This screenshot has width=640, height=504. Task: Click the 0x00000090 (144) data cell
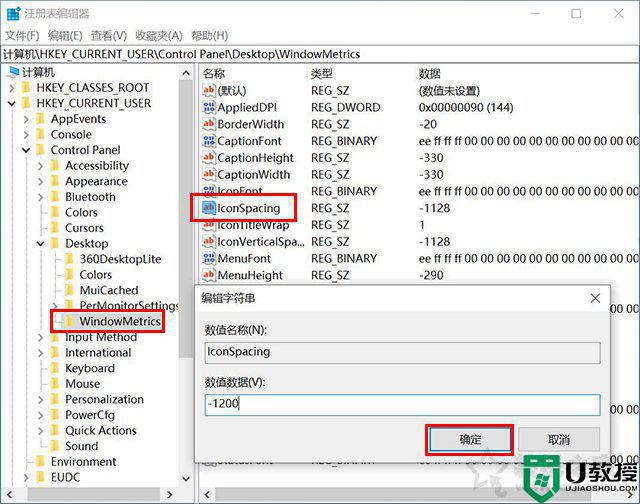pos(466,107)
